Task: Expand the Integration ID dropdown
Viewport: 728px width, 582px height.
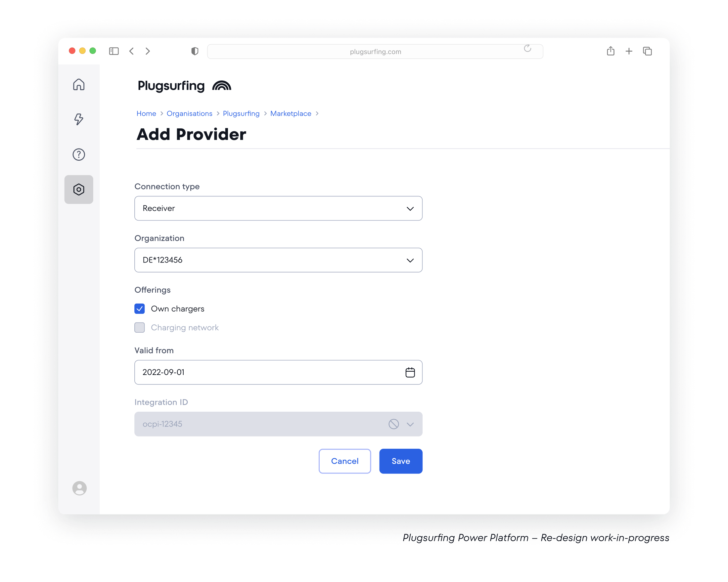Action: point(278,424)
